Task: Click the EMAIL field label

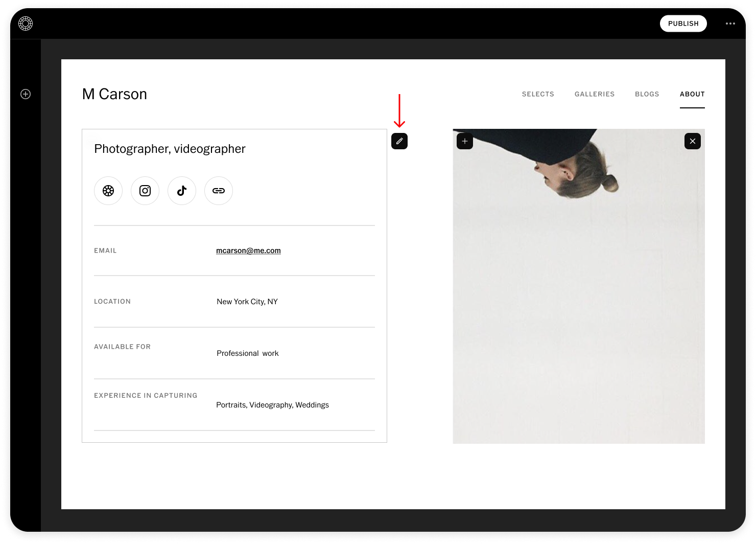Action: 105,251
